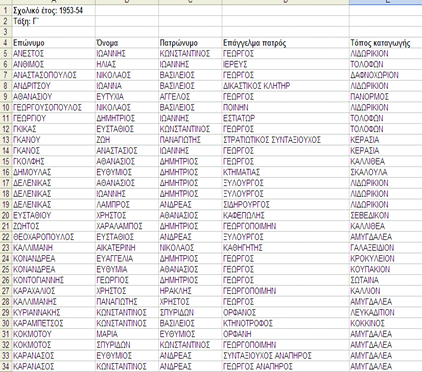Select the surname cell 'ΚΟΝΤΟΓΙΑΝΝΗΣ'
Viewport: 422px width, 372px height.
[x=53, y=280]
